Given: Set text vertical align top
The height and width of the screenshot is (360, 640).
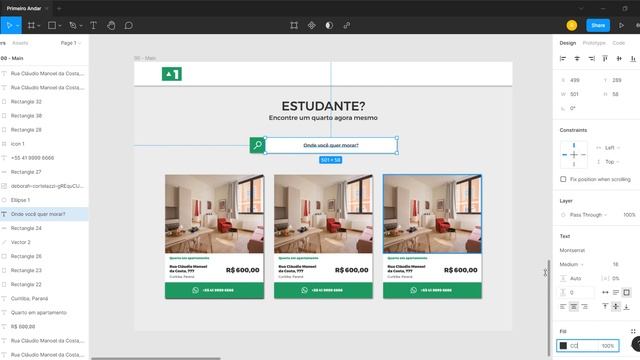Looking at the screenshot, I should [x=605, y=306].
